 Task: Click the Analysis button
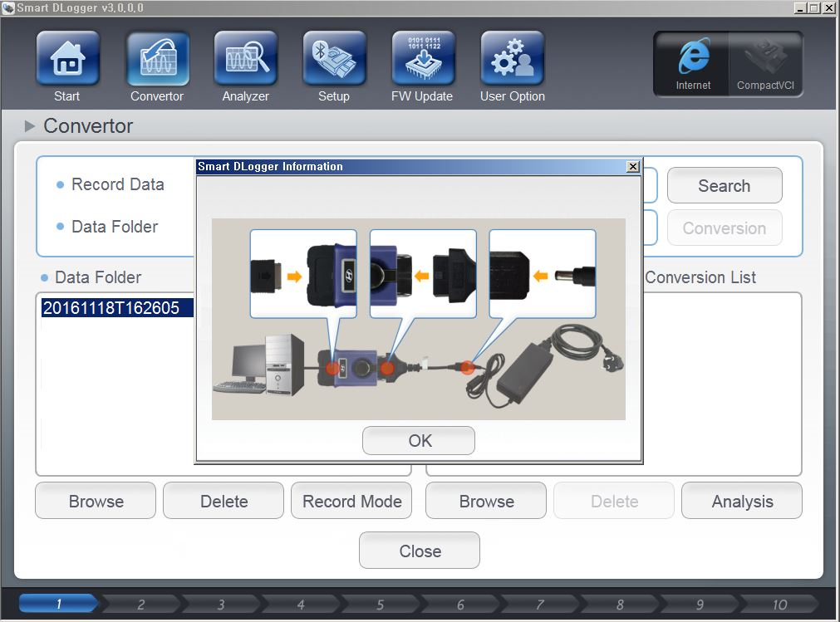pyautogui.click(x=742, y=501)
